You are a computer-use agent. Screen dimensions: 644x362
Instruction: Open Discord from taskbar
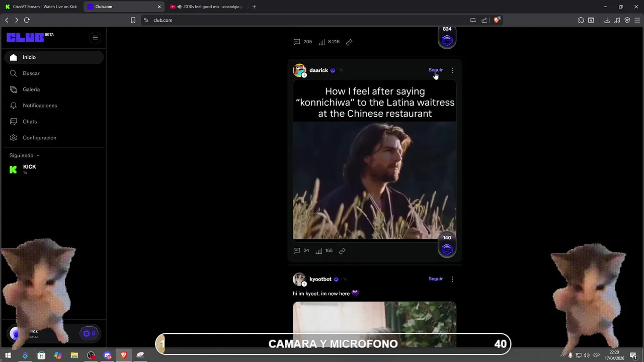108,355
